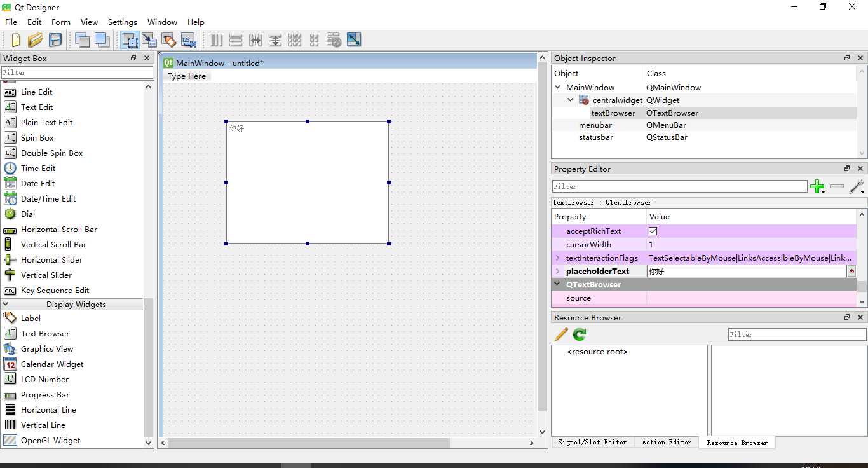This screenshot has width=868, height=468.
Task: Switch to Edit Tab Order mode
Action: pos(188,40)
